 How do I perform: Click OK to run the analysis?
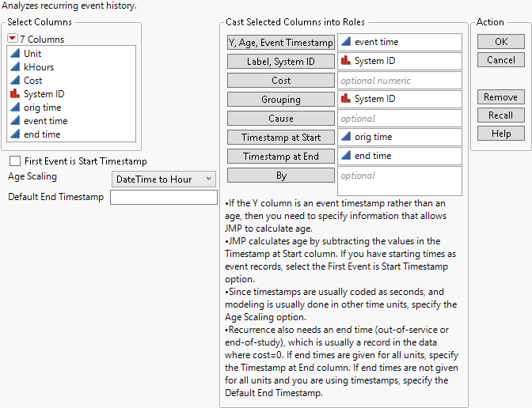click(x=500, y=41)
